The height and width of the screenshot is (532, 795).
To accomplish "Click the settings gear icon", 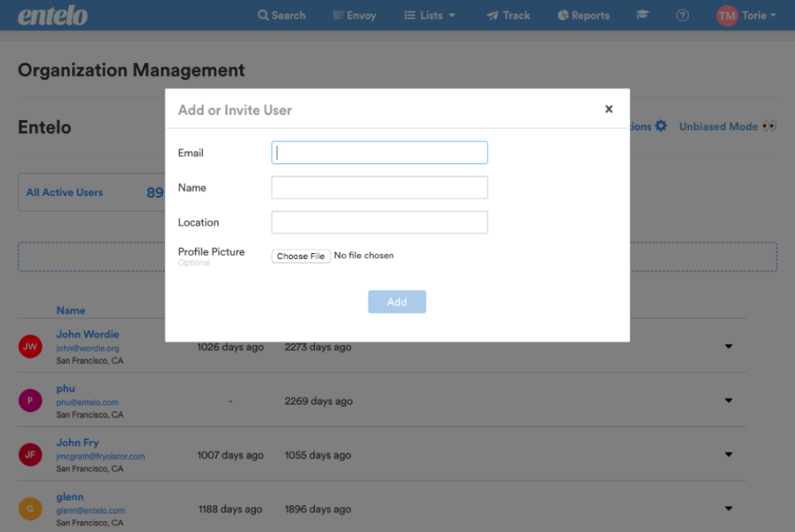I will [x=661, y=126].
